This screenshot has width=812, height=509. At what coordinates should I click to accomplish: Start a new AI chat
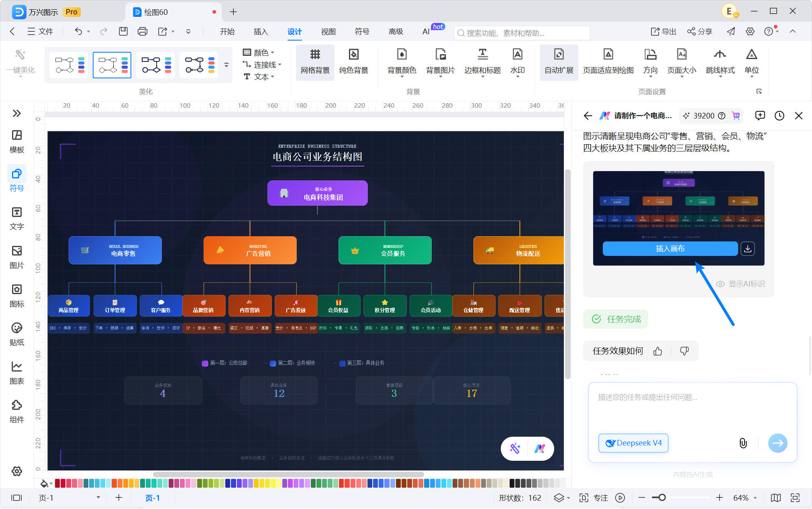point(760,116)
